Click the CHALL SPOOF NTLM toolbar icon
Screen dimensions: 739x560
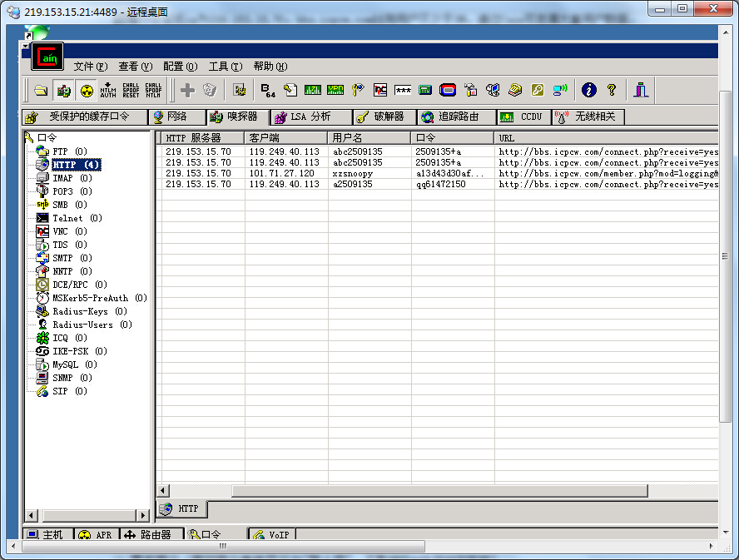tap(153, 90)
